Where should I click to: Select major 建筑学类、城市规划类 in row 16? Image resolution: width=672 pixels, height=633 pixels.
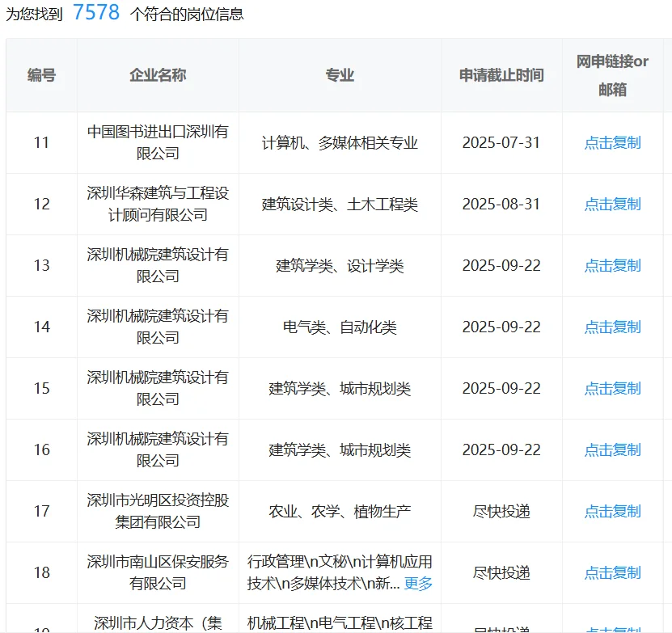pos(340,450)
